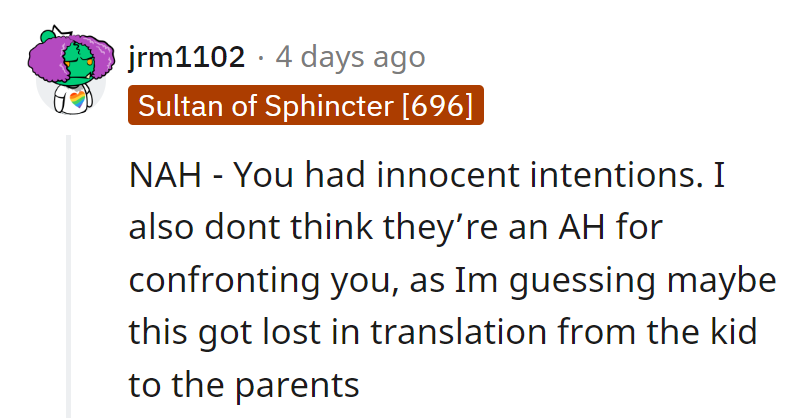Click the "[696]" count in the flair
The height and width of the screenshot is (418, 800).
pyautogui.click(x=436, y=107)
